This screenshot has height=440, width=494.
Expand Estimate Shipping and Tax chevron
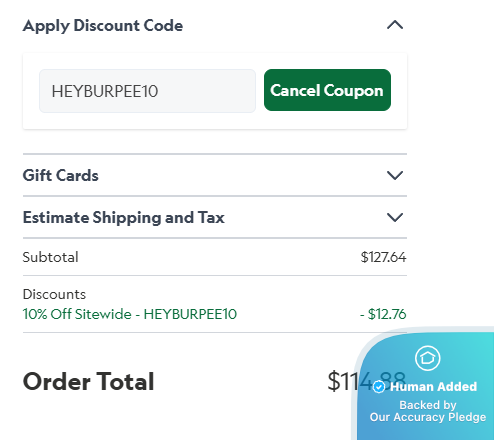(395, 217)
